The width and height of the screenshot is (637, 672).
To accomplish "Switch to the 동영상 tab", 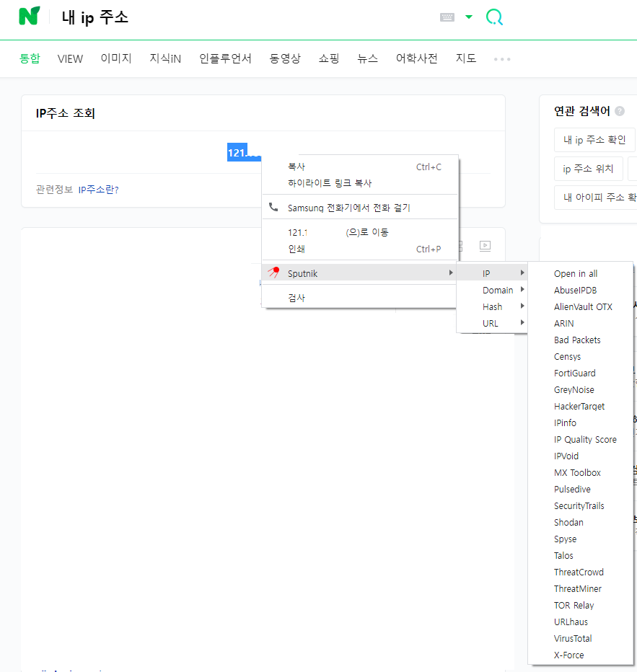I will click(x=285, y=58).
